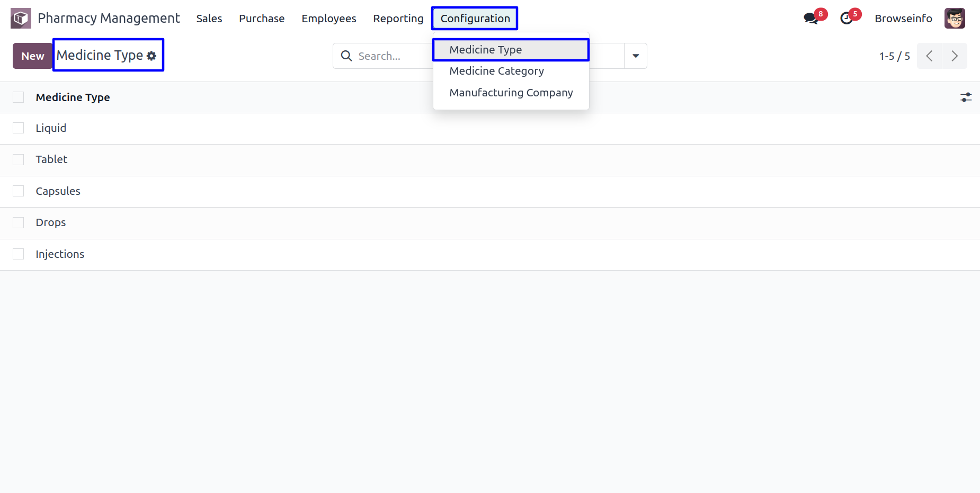Click the Browseinfo company name
Screen dimensions: 980x493
click(x=903, y=19)
